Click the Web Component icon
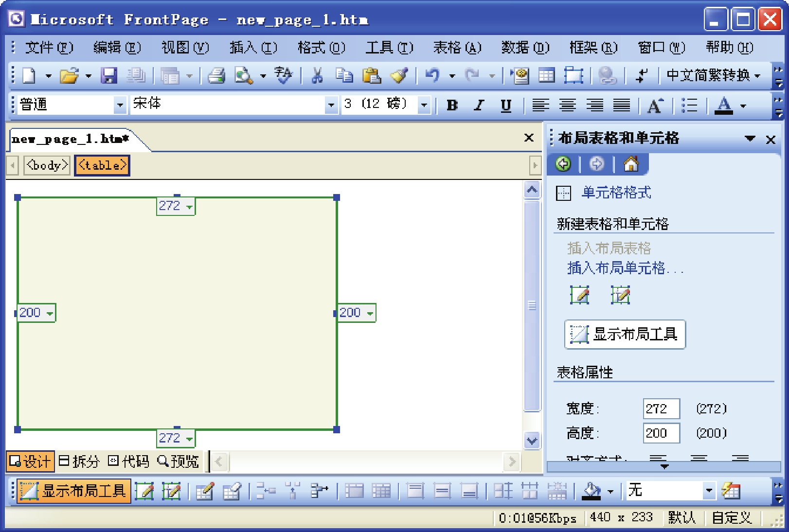This screenshot has width=789, height=532. 520,75
